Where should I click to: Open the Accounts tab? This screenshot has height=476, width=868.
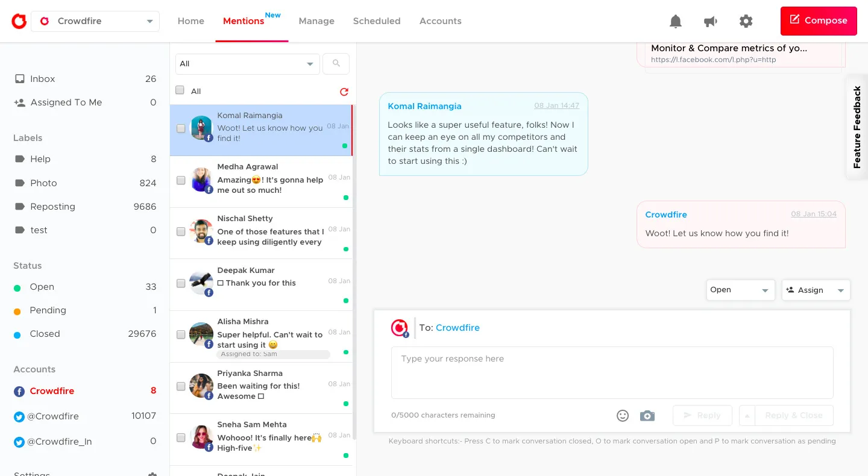point(441,21)
